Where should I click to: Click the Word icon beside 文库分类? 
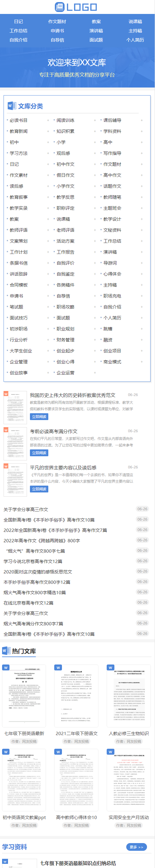pos(12,106)
